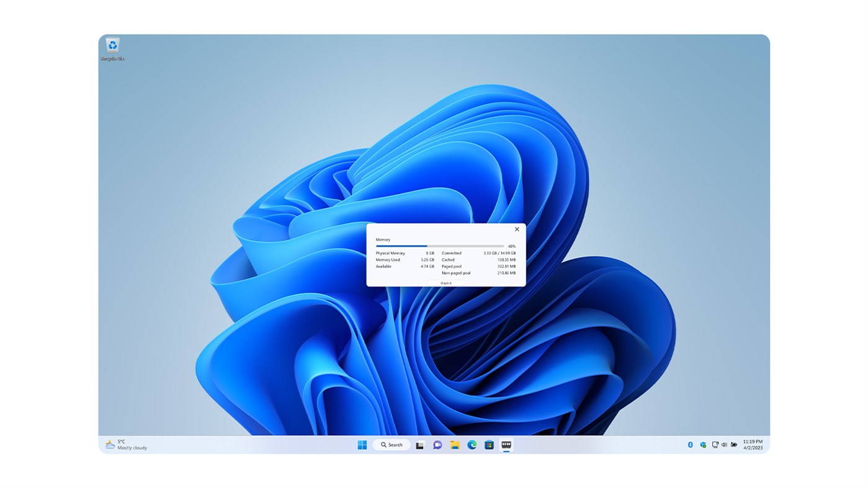Image resolution: width=868 pixels, height=488 pixels.
Task: Click the 3.26 GB memory used value
Action: [x=427, y=260]
